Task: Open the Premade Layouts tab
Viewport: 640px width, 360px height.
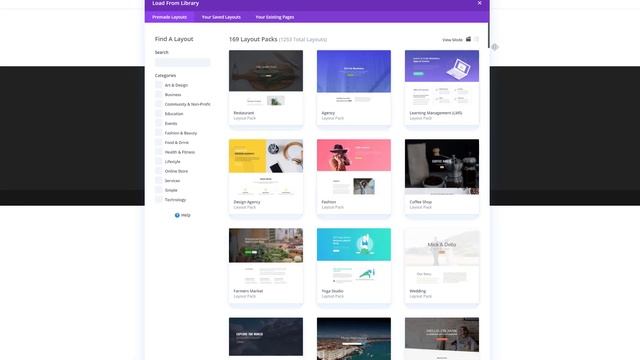Action: click(169, 17)
